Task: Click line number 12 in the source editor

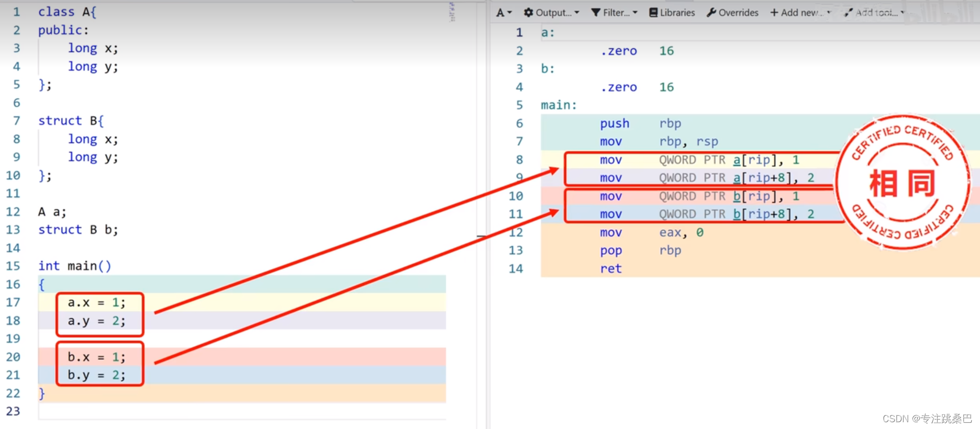Action: [x=14, y=212]
